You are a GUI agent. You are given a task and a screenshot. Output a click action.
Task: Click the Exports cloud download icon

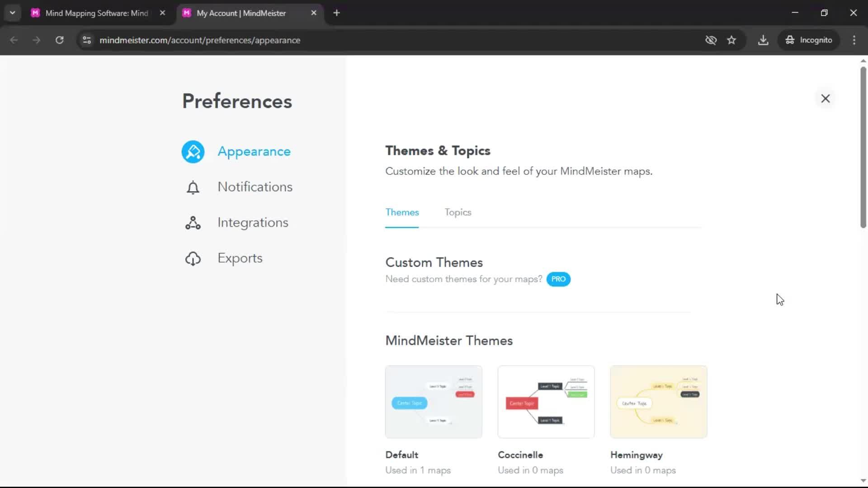click(193, 258)
